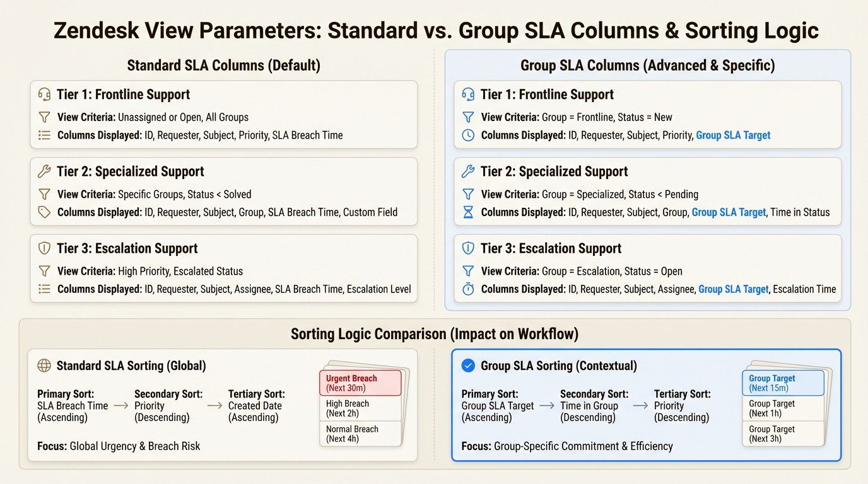The width and height of the screenshot is (868, 484).
Task: Click the list icon in Standard Tier 1 columns
Action: point(44,135)
